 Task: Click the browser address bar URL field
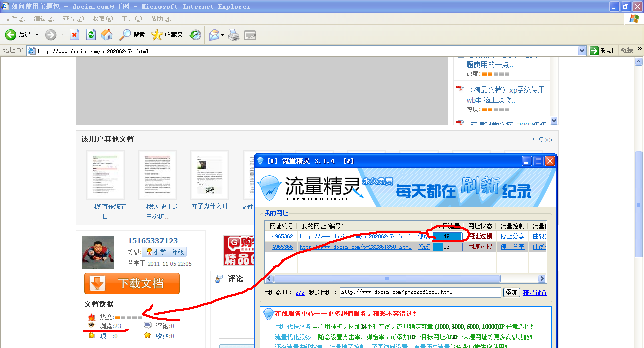[x=306, y=51]
